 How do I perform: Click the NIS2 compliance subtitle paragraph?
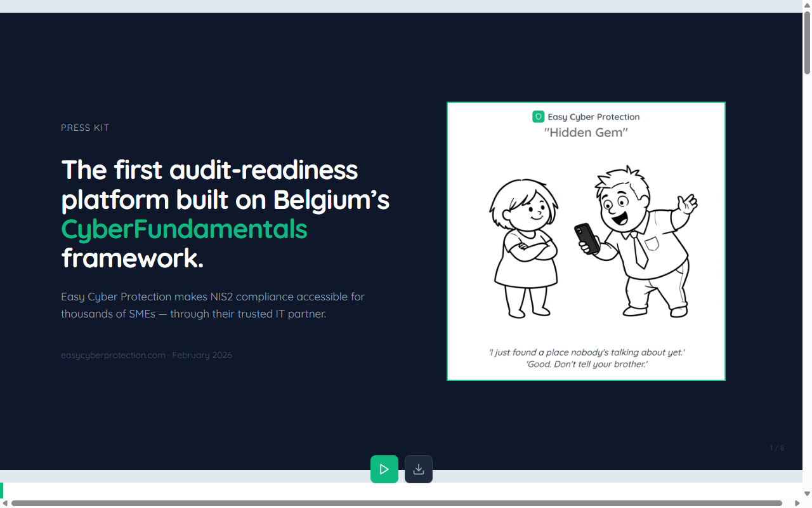(213, 305)
